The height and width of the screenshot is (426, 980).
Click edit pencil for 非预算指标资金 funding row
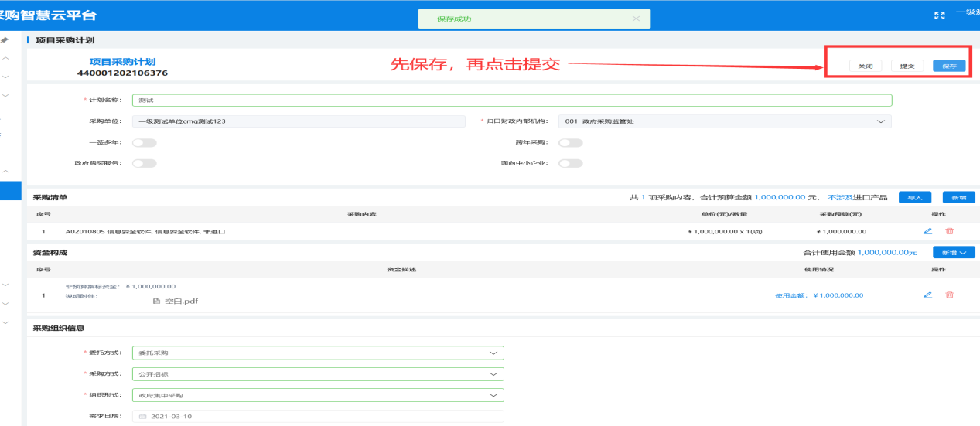point(927,295)
